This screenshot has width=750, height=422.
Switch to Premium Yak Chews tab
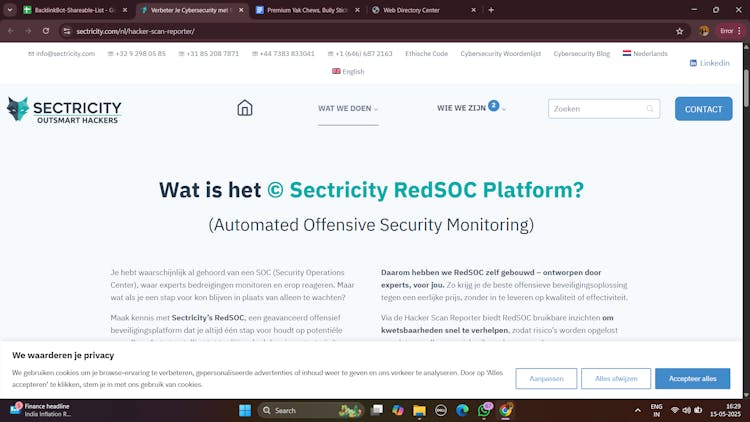308,10
